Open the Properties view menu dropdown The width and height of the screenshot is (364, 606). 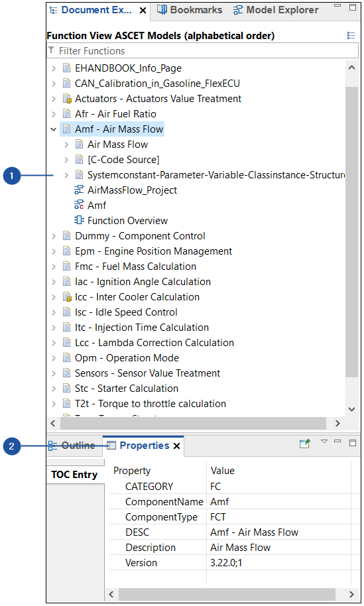coord(324,442)
